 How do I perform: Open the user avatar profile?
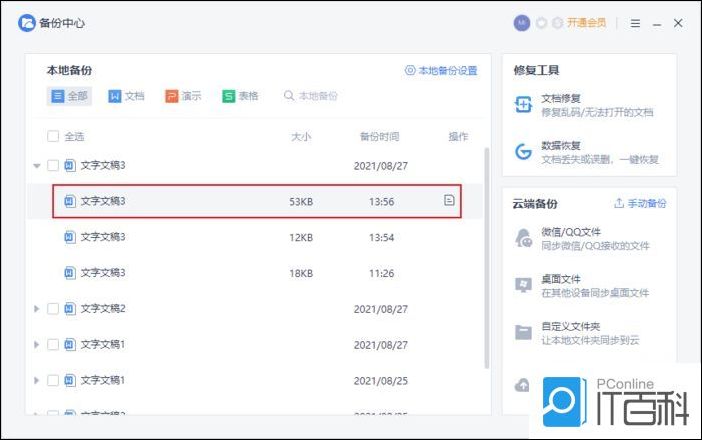pyautogui.click(x=522, y=23)
